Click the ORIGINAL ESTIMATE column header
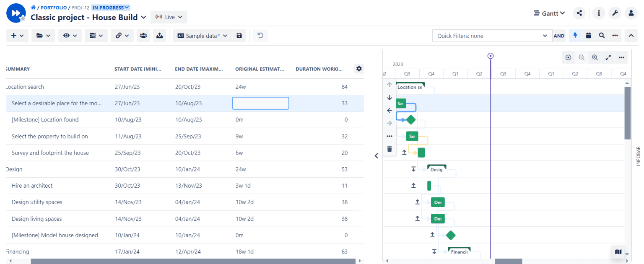The image size is (644, 264). [x=260, y=69]
